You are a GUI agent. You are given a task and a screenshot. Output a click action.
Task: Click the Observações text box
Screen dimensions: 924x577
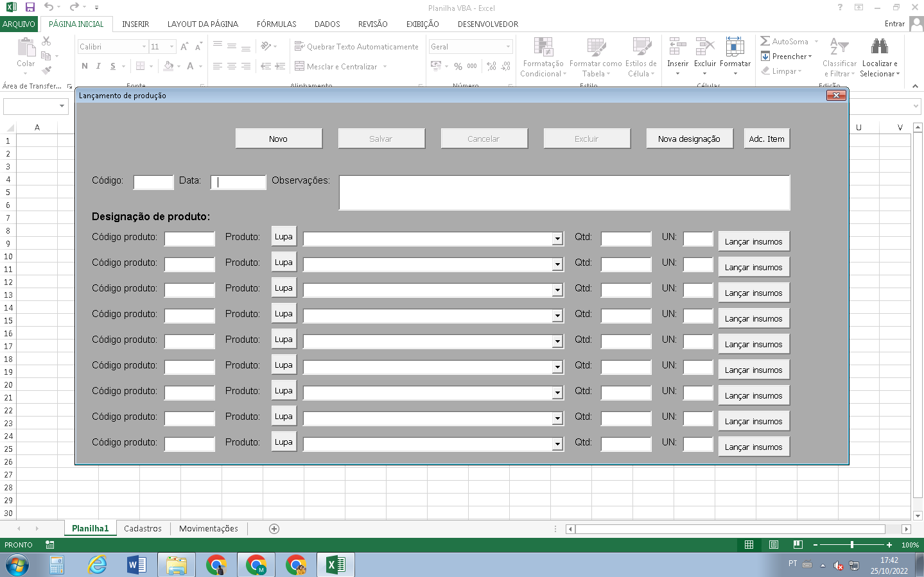pyautogui.click(x=564, y=193)
